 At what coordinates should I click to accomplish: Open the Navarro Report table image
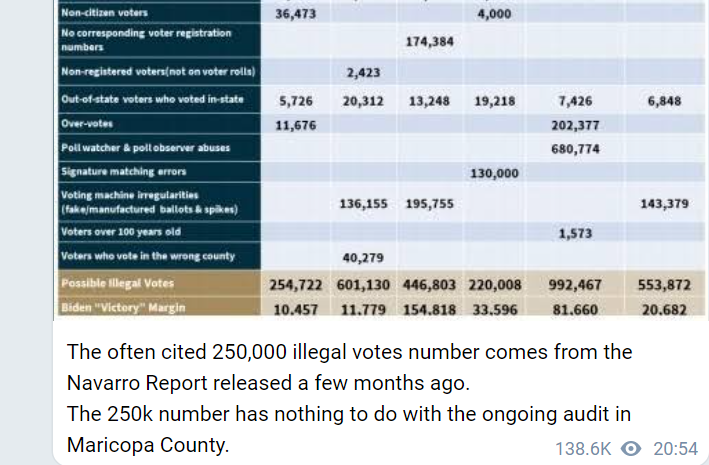381,157
